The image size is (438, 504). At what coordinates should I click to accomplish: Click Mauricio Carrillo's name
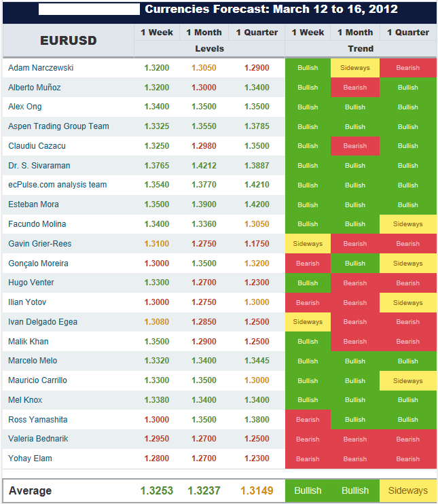(x=37, y=380)
